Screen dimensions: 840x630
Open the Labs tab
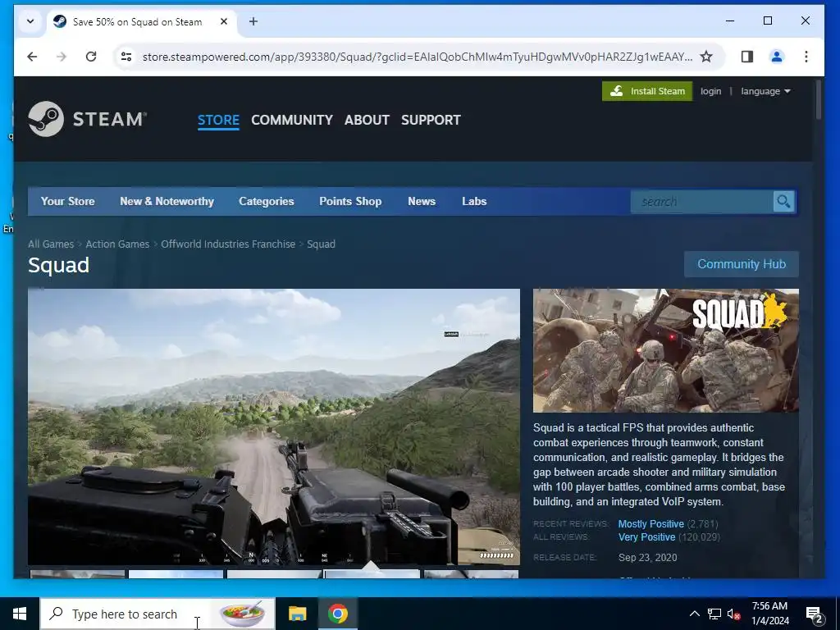click(474, 202)
